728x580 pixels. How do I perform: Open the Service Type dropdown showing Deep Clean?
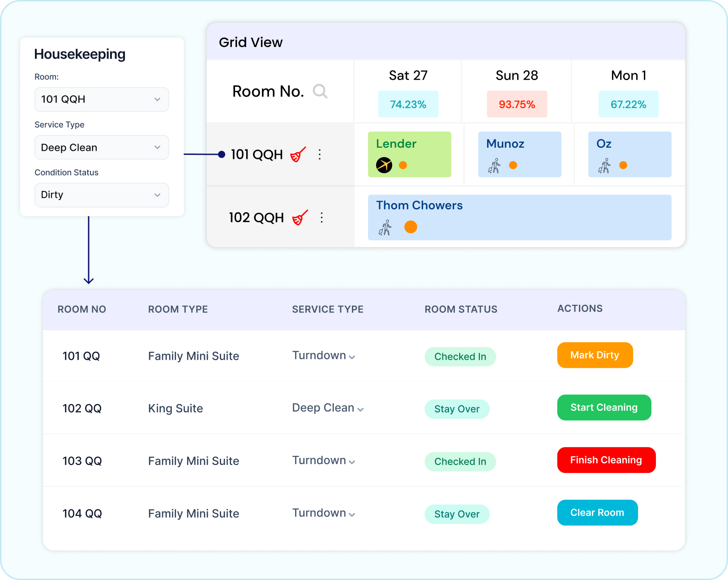pyautogui.click(x=102, y=147)
